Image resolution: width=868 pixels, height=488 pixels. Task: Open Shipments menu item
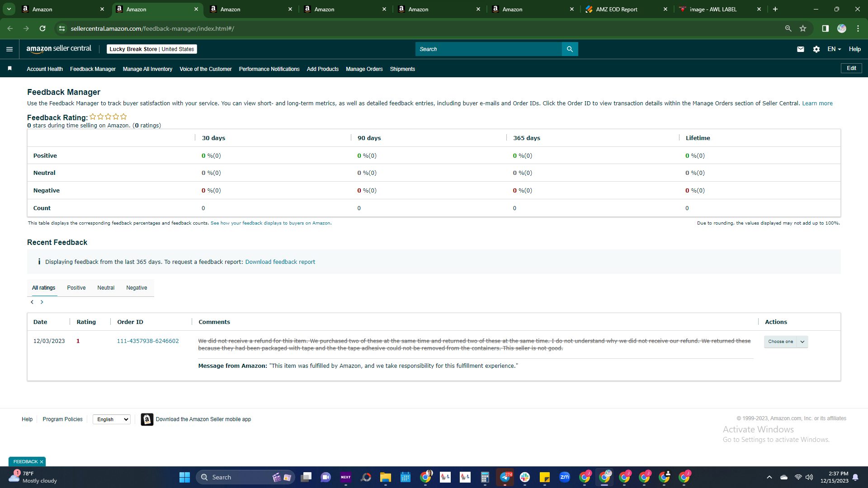pyautogui.click(x=402, y=69)
